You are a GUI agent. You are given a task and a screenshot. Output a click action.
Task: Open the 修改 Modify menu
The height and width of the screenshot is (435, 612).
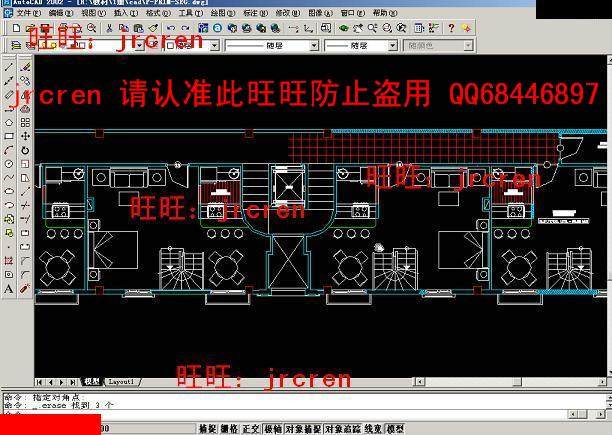(288, 13)
